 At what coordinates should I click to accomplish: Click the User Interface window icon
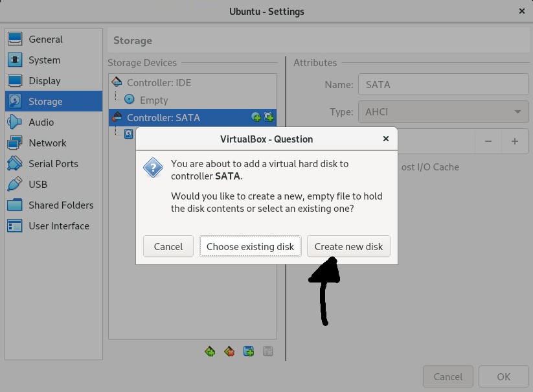pos(15,225)
